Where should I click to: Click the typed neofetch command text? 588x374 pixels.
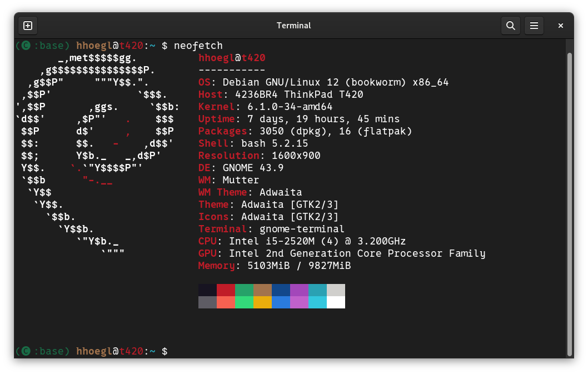tap(198, 46)
